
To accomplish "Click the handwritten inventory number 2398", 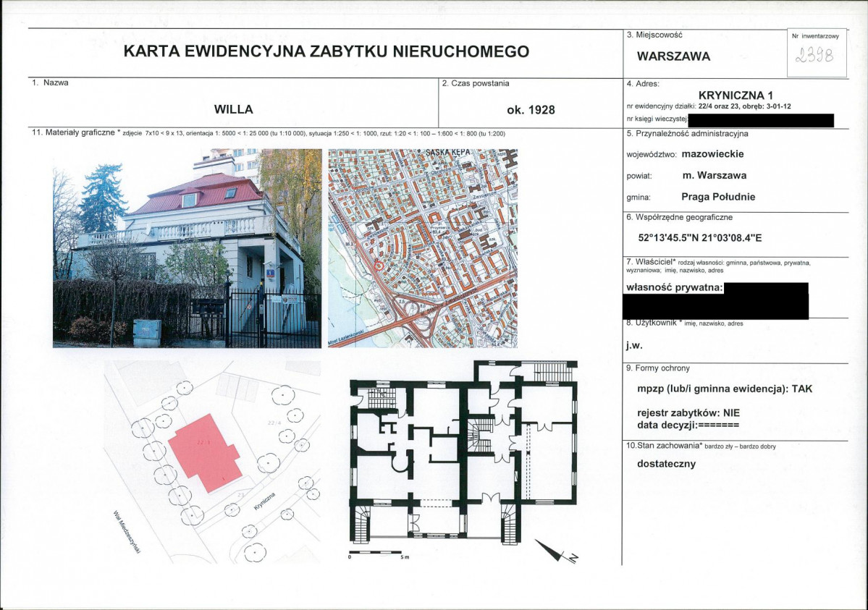I will pos(814,56).
